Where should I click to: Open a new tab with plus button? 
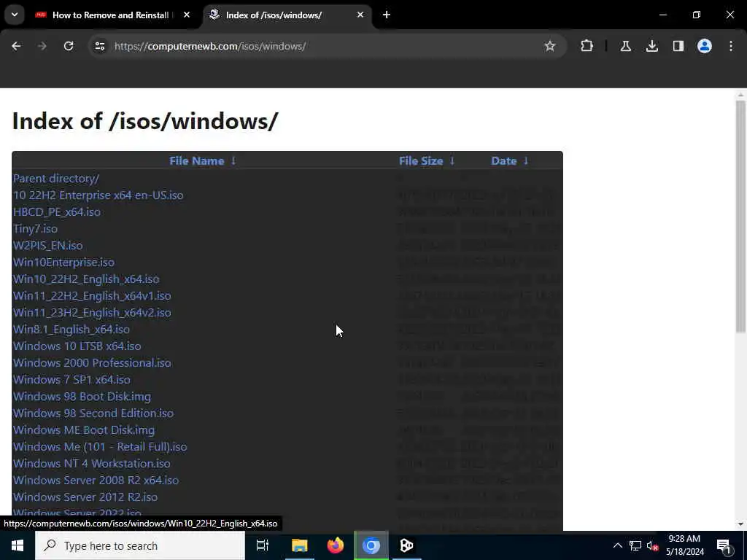(387, 15)
